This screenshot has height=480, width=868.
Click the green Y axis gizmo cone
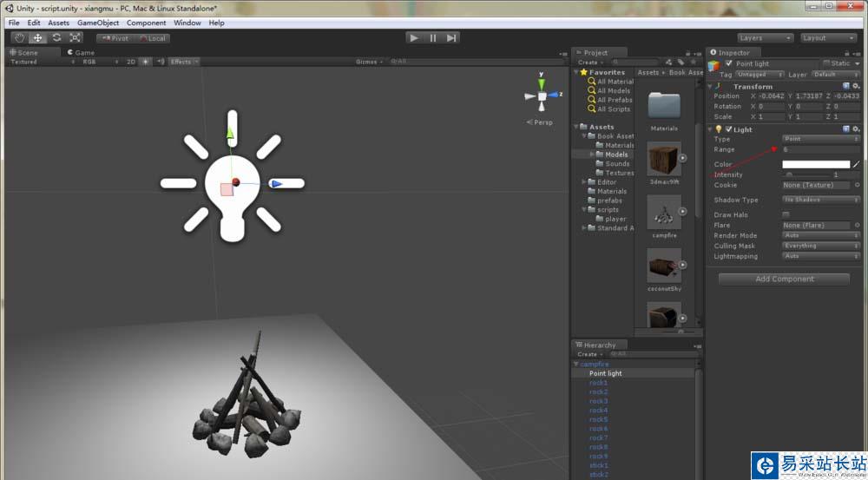point(542,84)
